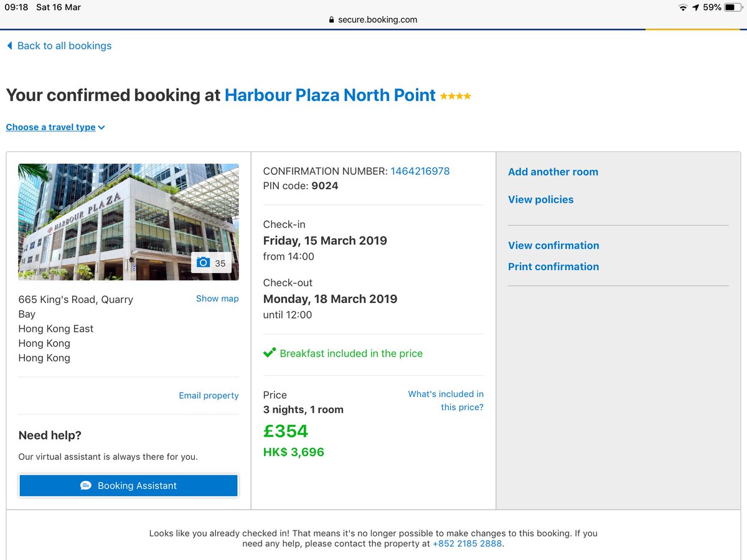The height and width of the screenshot is (560, 747).
Task: Click the four-star hotel rating
Action: (455, 96)
